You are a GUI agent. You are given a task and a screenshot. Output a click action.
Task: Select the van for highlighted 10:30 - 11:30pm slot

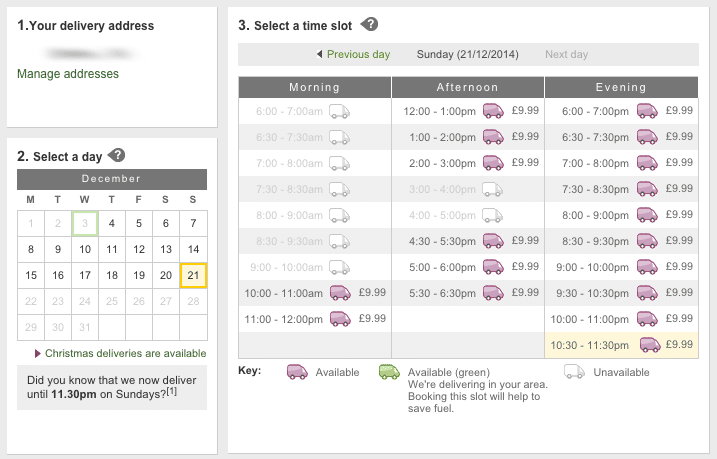650,345
